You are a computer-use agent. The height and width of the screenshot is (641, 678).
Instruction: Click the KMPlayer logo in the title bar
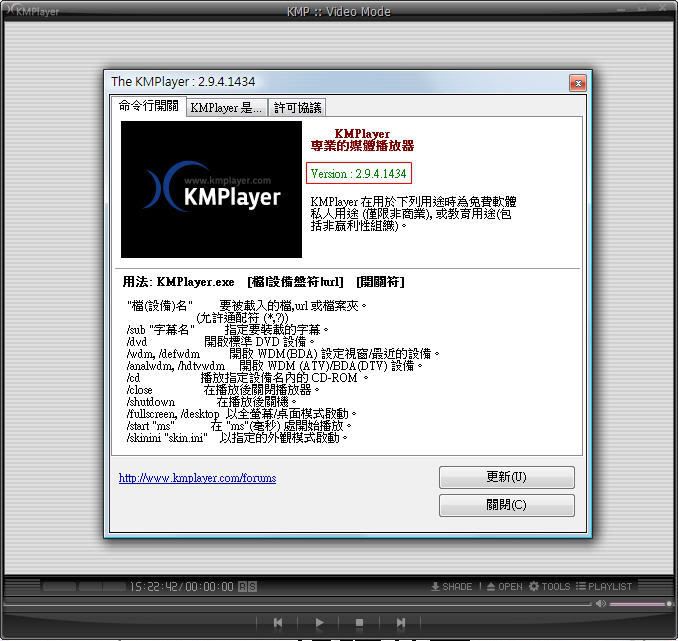[x=31, y=11]
